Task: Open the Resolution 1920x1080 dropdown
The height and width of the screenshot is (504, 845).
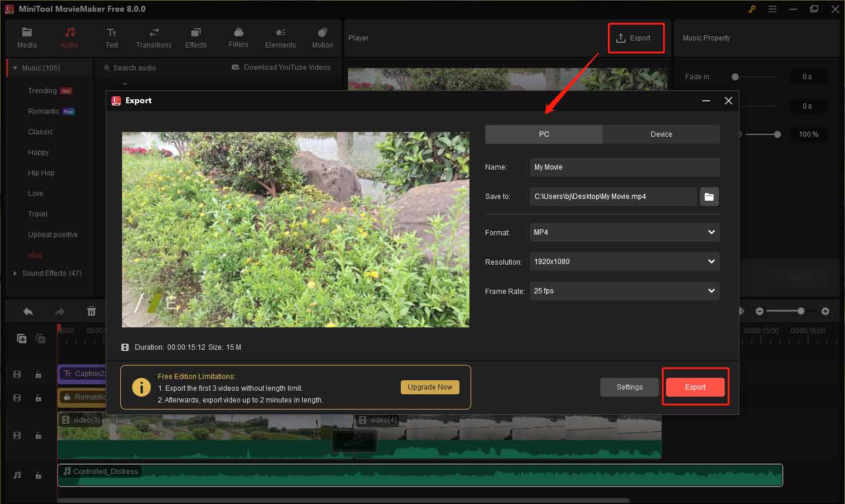Action: click(624, 262)
